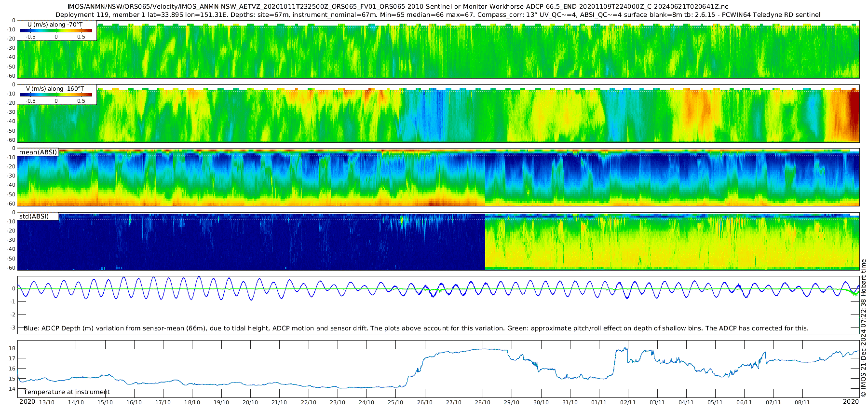Screen dimensions: 868x410
Task: Select the 20/10 date tick label
Action: pyautogui.click(x=250, y=402)
